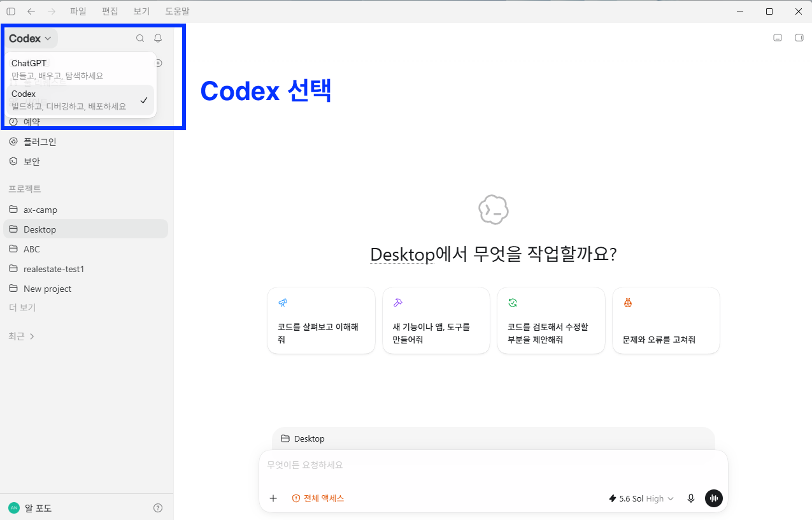Click the hammer icon on build card
Viewport: 812px width, 520px height.
click(x=397, y=303)
